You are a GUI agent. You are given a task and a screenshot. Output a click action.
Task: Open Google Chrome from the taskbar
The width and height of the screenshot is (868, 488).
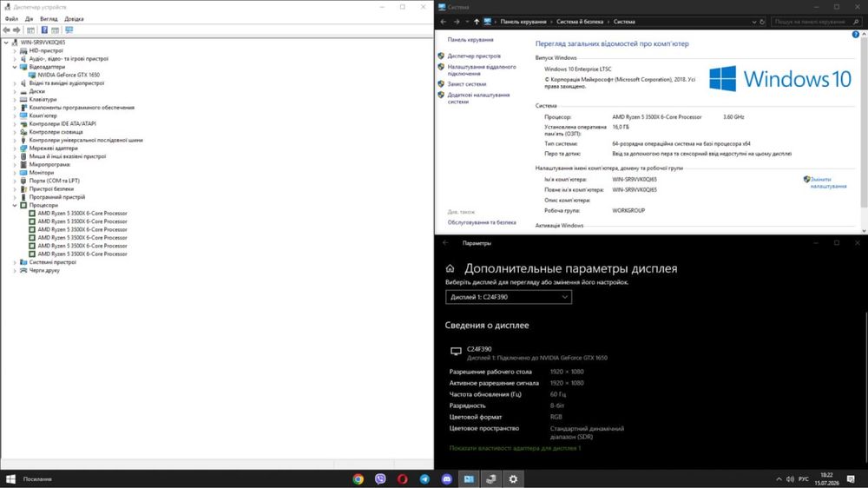click(358, 479)
